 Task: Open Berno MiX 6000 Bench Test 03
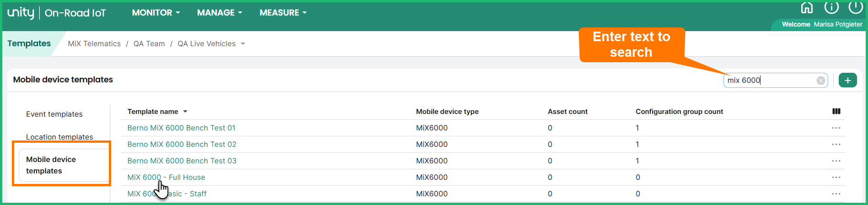[x=182, y=161]
